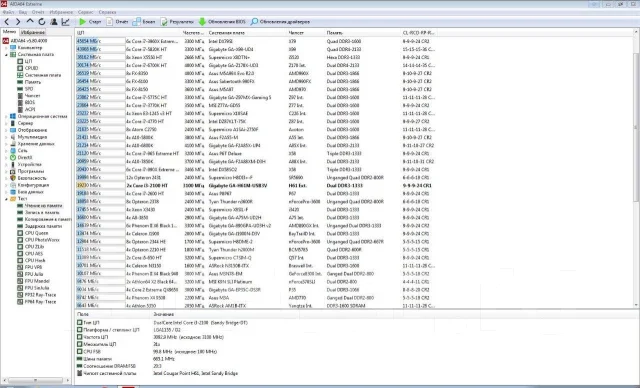
Task: Click the Безопасность shield icon in the tree
Action: click(13, 178)
